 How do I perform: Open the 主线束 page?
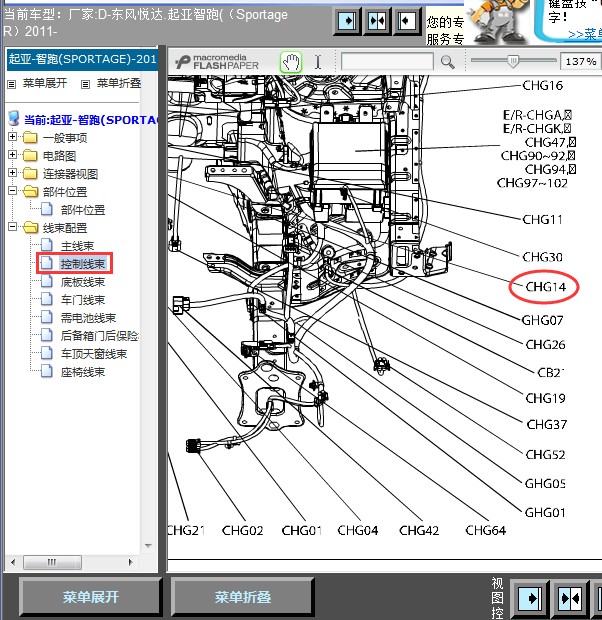point(77,246)
